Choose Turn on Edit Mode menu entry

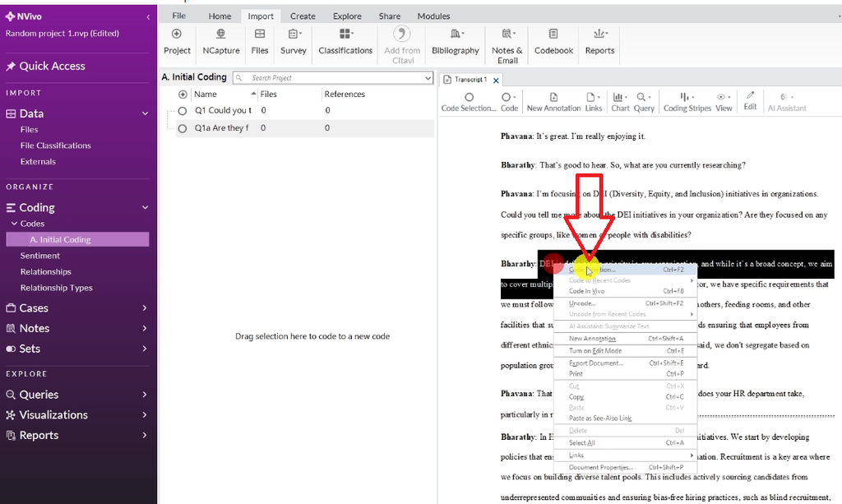pos(625,351)
